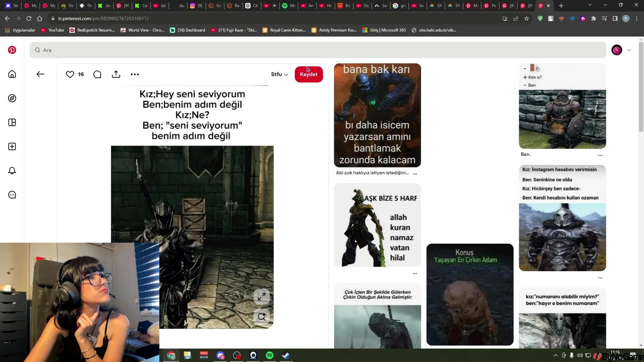Open the Uygulamalar apps bookmark
The image size is (644, 362).
click(x=20, y=30)
